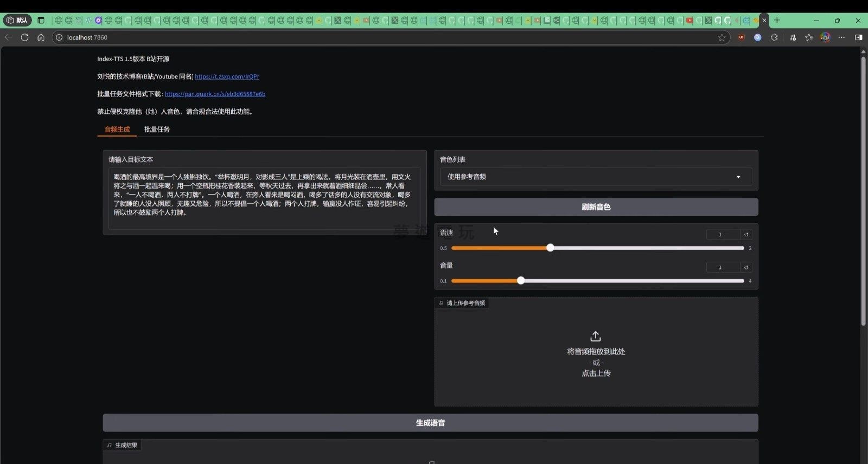Screen dimensions: 868x464
Task: Select the 音频生成 tab
Action: [x=117, y=130]
